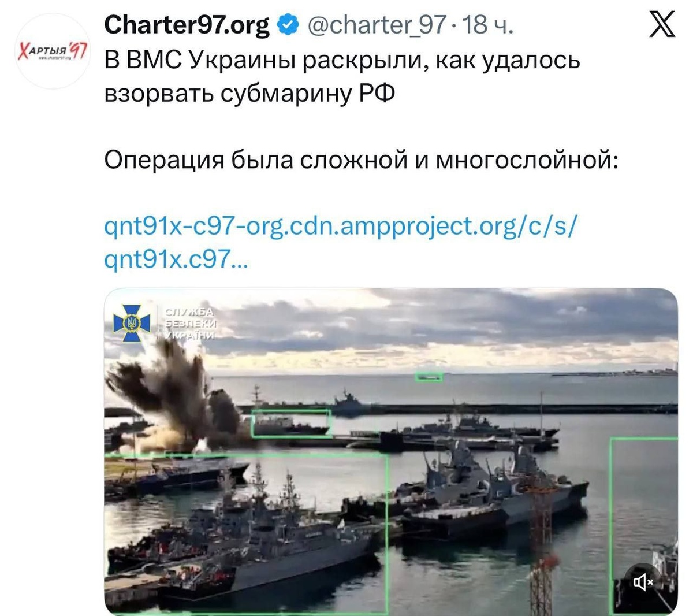Click the 18 ч. timestamp
This screenshot has height=616, width=693.
coord(487,25)
